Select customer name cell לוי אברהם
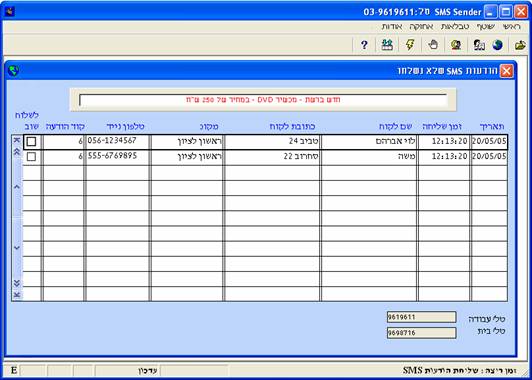 [368, 142]
